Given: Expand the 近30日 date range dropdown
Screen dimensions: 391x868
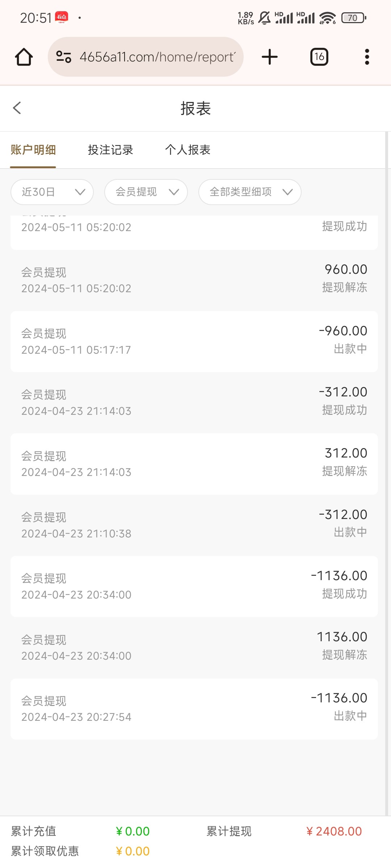Looking at the screenshot, I should click(52, 192).
